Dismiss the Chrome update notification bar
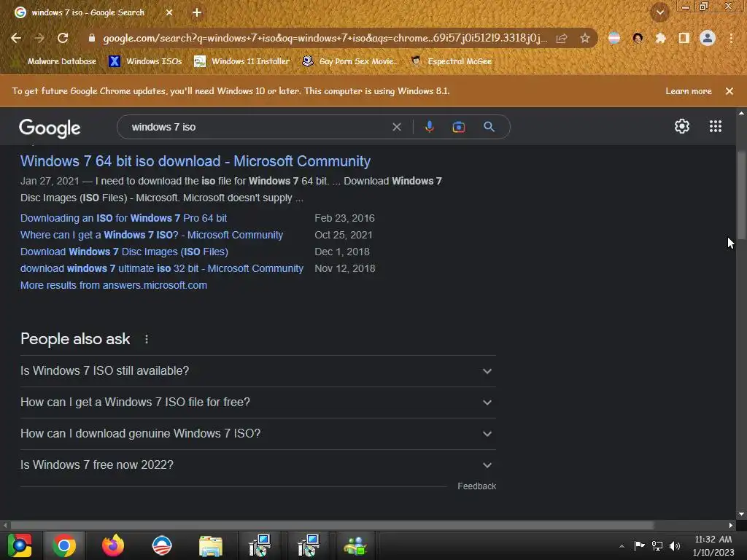 click(729, 91)
